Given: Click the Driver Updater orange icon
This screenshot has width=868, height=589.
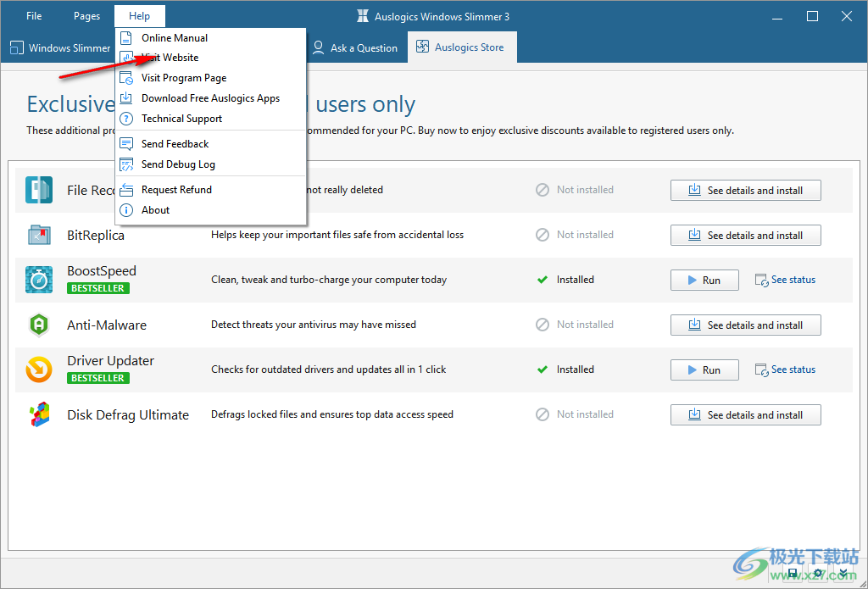Looking at the screenshot, I should (x=39, y=370).
